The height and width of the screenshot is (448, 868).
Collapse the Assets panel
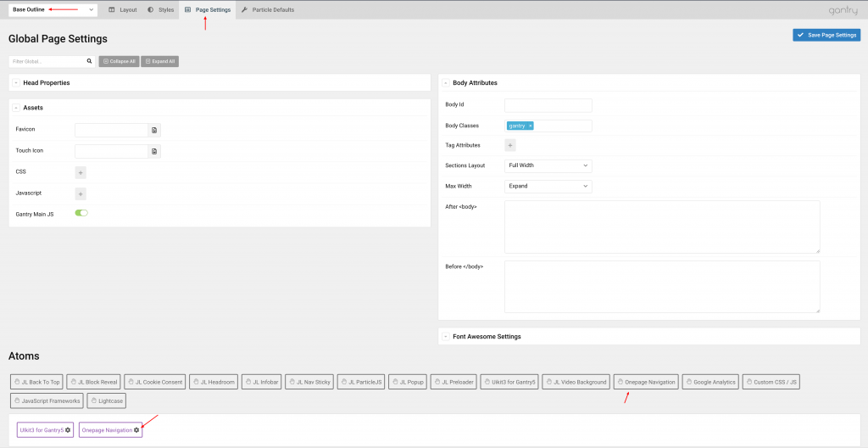16,108
